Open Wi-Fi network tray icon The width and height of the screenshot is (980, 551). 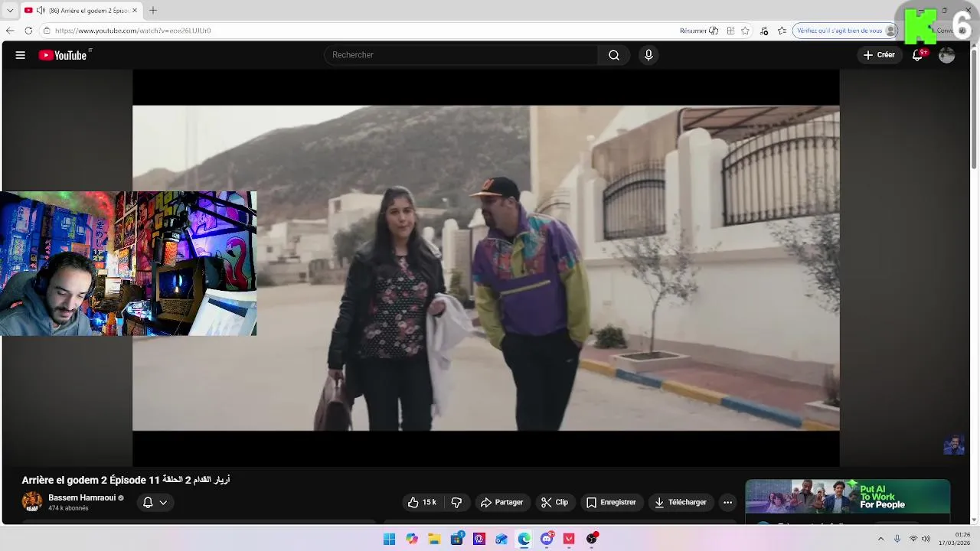[913, 539]
